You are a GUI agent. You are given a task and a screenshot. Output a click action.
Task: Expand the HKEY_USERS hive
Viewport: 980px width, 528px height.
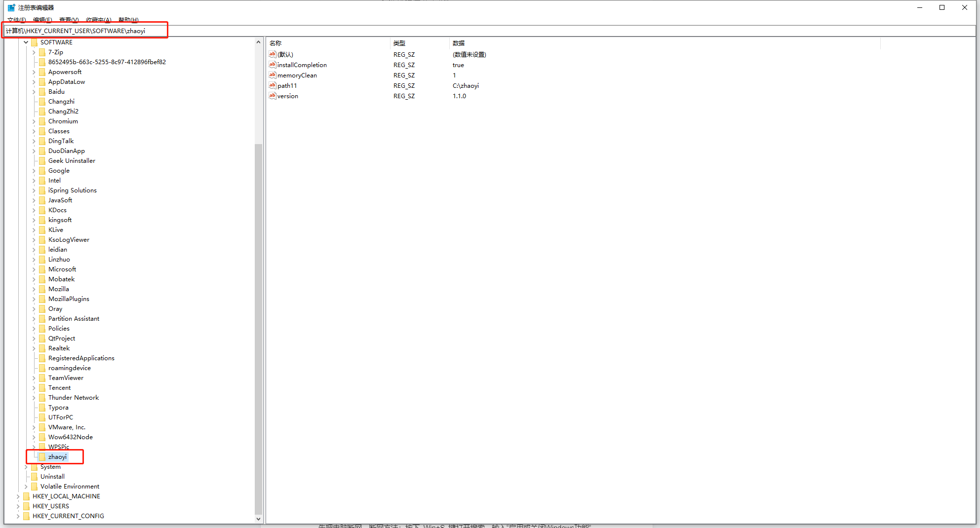pos(18,506)
